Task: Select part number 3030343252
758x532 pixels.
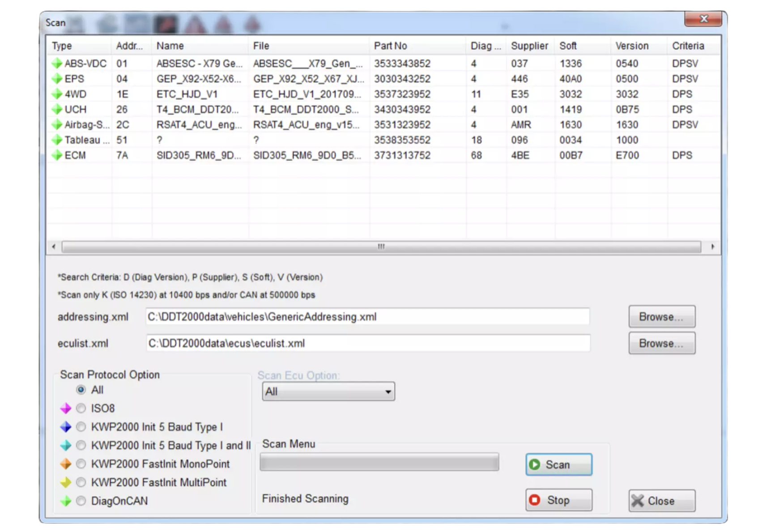Action: 402,79
